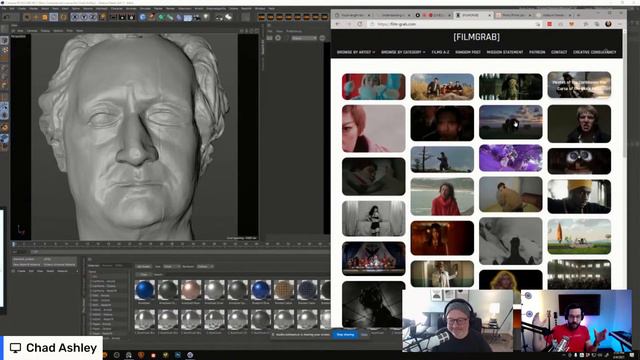Click the Camera object icon in toolbar
The width and height of the screenshot is (640, 360).
point(197,17)
